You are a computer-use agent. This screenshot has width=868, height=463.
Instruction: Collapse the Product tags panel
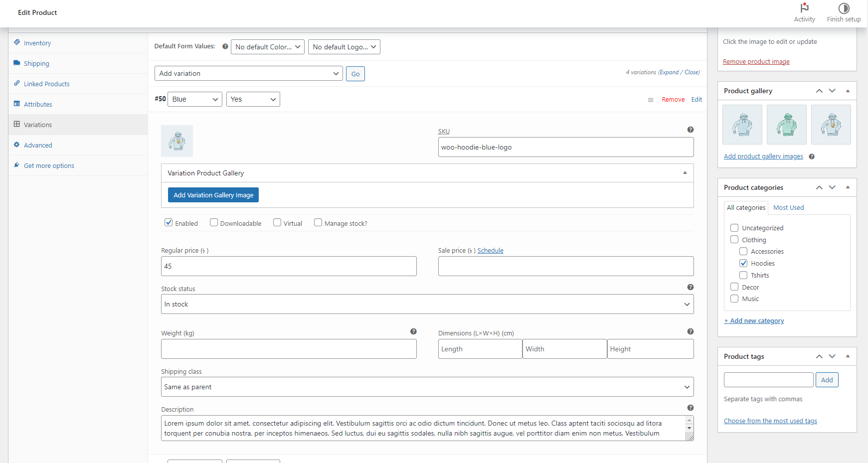point(848,356)
